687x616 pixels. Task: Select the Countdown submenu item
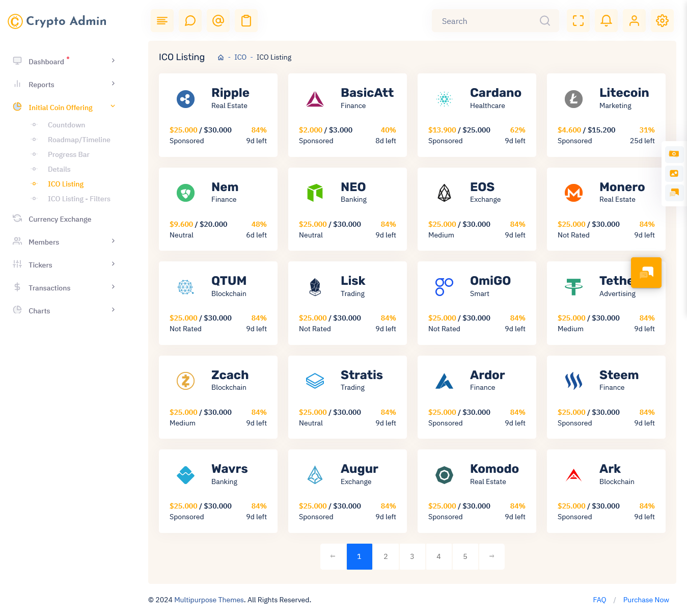tap(66, 125)
